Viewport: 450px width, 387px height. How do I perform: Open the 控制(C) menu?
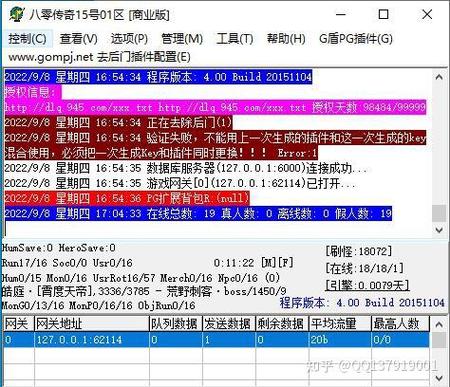[27, 39]
